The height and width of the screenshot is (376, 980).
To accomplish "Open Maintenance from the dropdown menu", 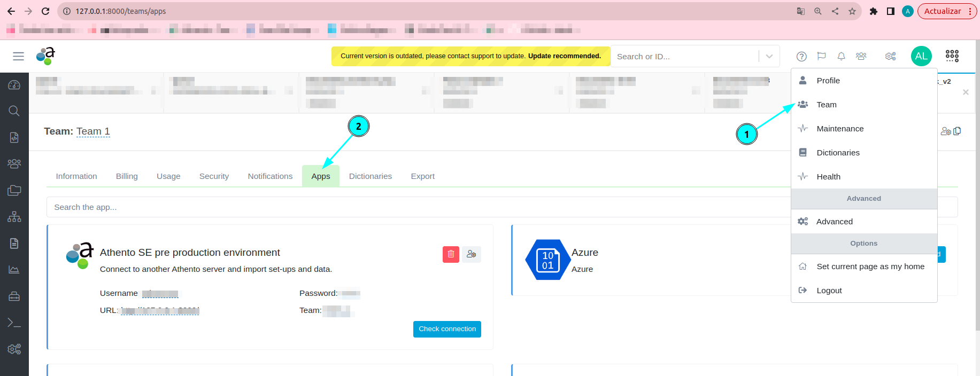I will [x=839, y=129].
